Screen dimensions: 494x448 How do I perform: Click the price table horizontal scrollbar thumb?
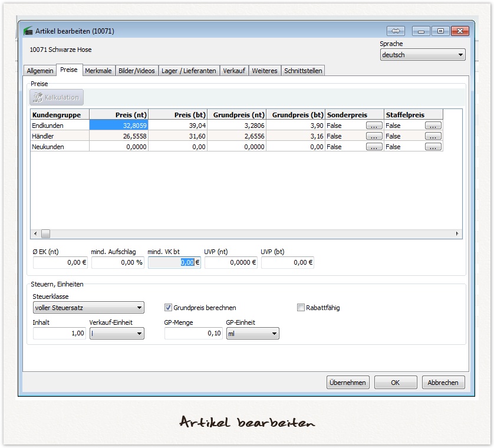tap(45, 234)
